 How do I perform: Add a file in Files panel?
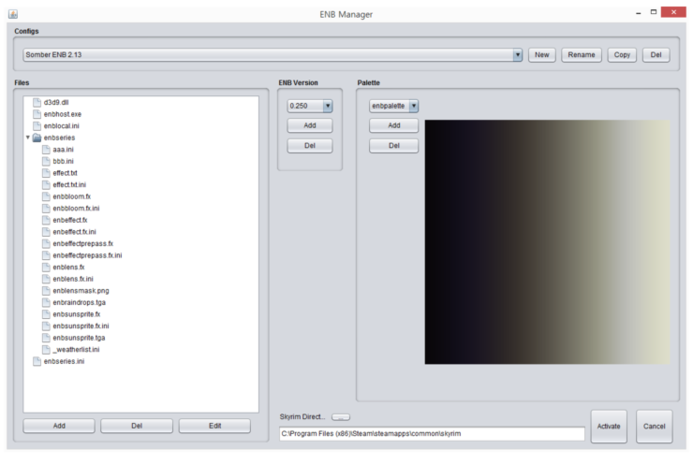pos(59,426)
